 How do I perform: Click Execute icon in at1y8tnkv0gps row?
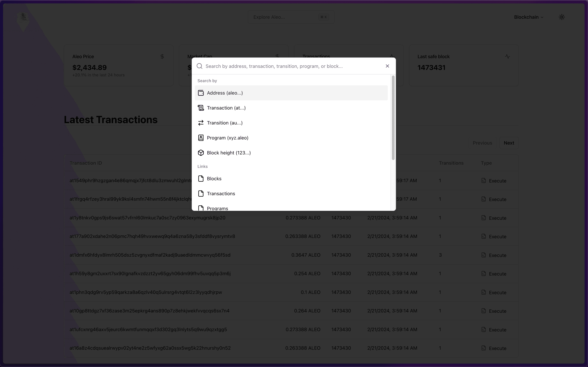pos(483,218)
